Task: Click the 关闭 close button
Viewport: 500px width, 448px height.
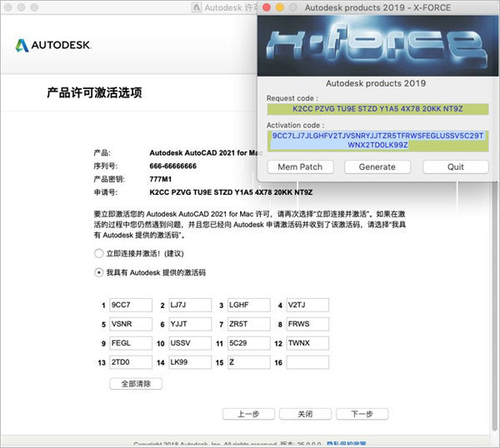Action: tap(305, 414)
